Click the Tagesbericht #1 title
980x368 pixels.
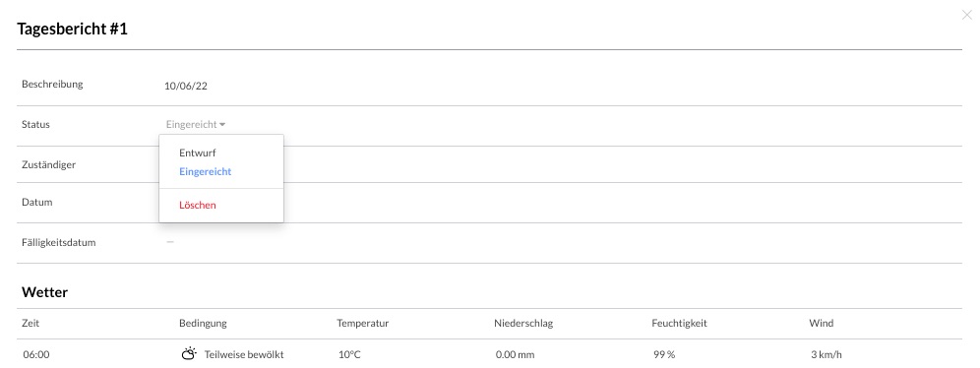tap(72, 29)
